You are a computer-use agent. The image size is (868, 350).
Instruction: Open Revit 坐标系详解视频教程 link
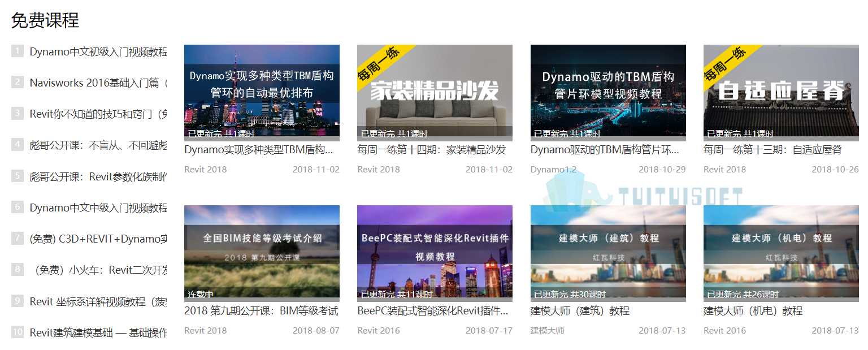pos(98,302)
